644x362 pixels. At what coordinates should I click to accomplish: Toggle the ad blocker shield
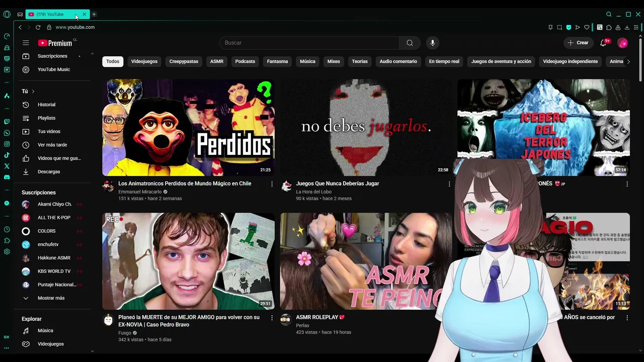569,27
